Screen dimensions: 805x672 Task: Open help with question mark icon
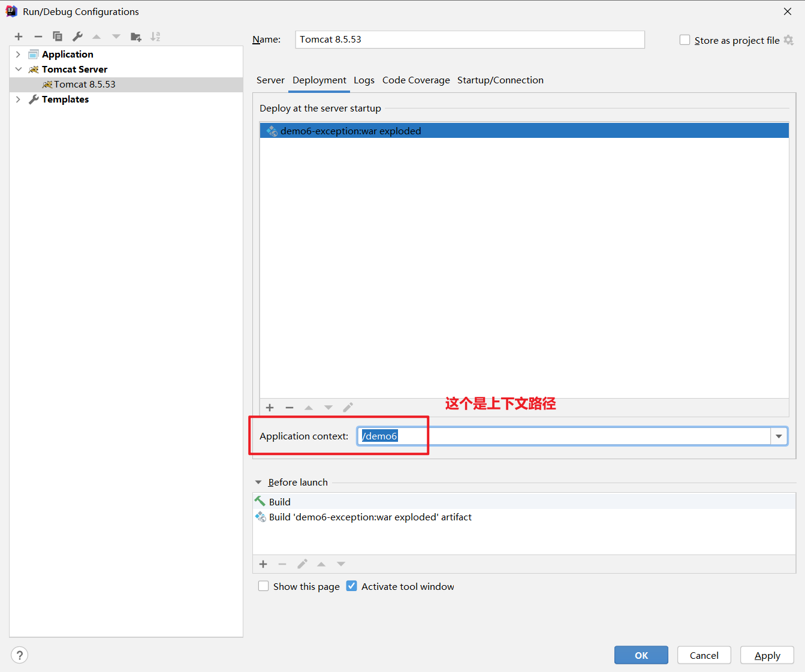click(20, 655)
